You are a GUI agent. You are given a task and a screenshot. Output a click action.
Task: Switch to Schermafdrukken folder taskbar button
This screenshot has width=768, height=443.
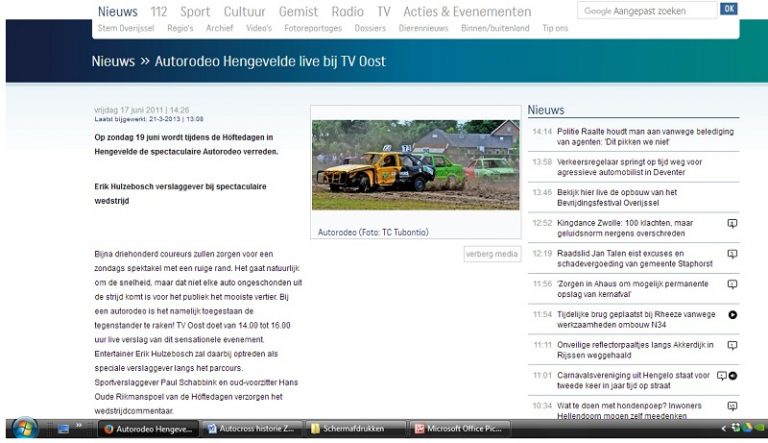point(355,429)
